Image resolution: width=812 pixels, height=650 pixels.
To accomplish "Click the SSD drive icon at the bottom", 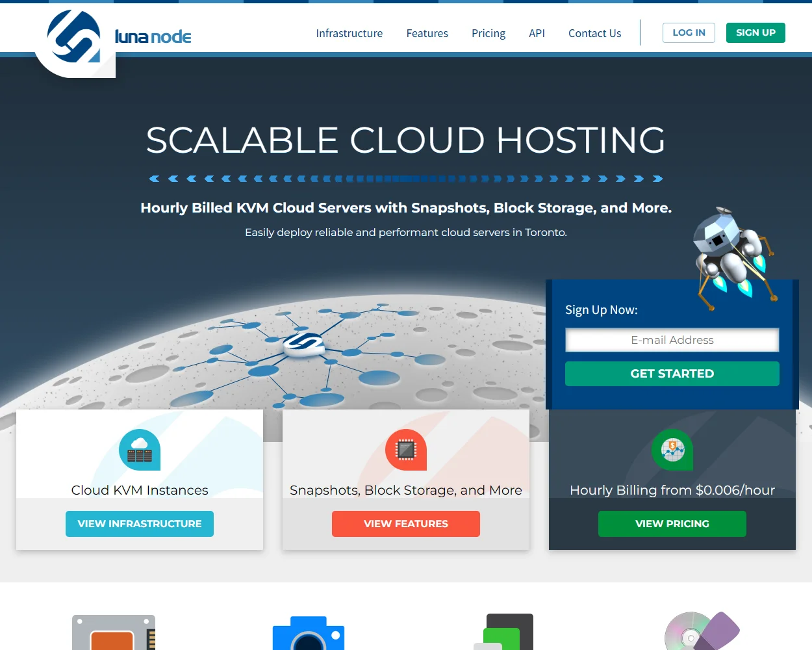I will (114, 632).
